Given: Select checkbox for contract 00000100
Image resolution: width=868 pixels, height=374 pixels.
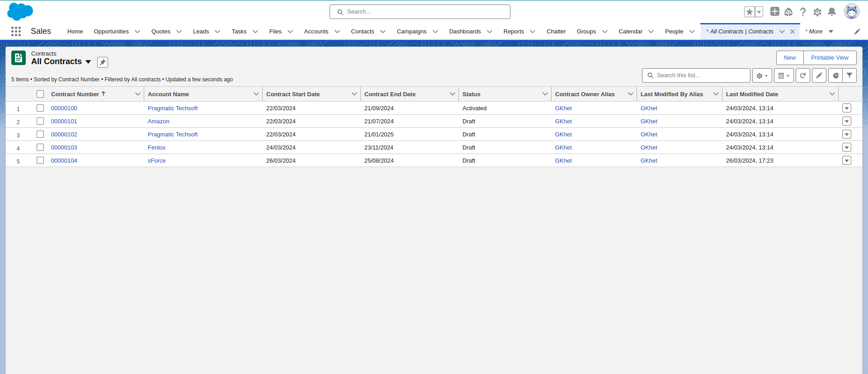Looking at the screenshot, I should [40, 108].
